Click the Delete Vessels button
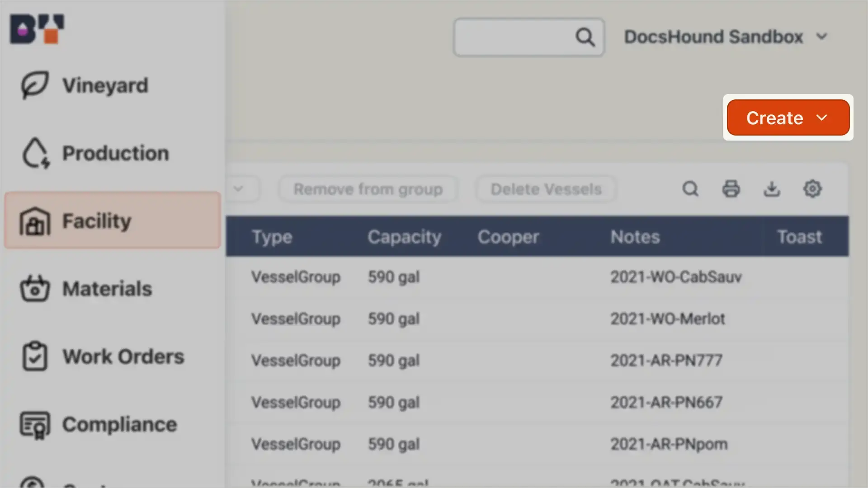868x488 pixels. 546,189
